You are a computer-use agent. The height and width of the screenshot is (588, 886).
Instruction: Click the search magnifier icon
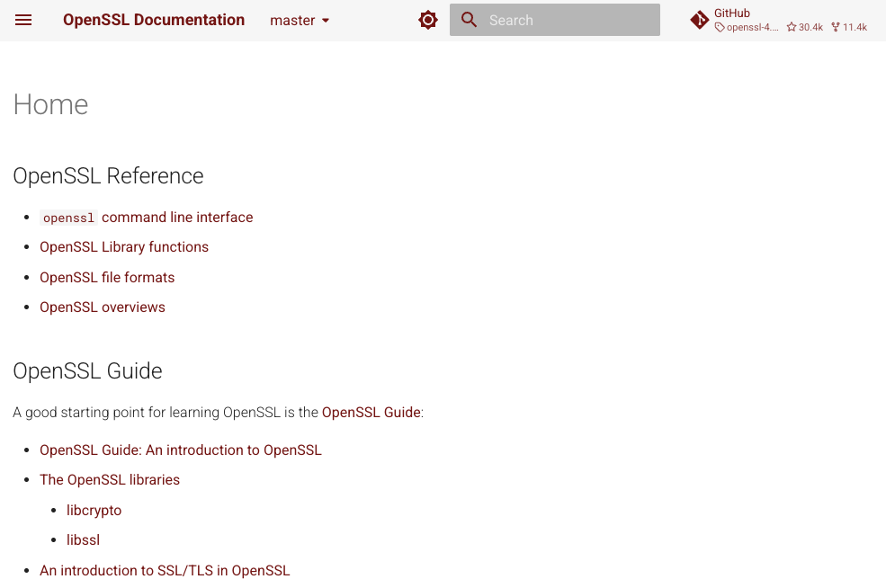(469, 20)
